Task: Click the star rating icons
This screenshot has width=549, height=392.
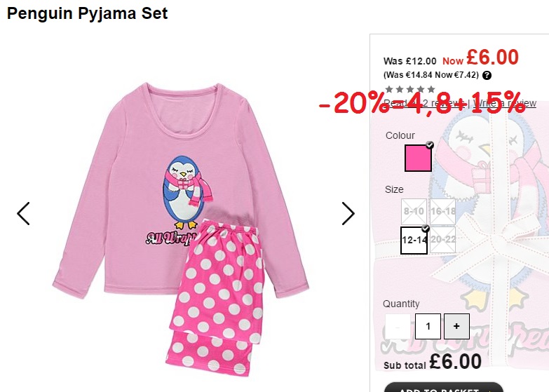Action: tap(410, 89)
